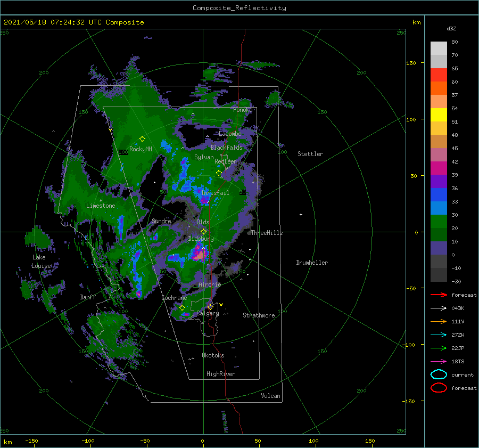This screenshot has height=448, width=479.
Task: Click the magenta 42-39 dBZ color swatch
Action: pyautogui.click(x=439, y=168)
